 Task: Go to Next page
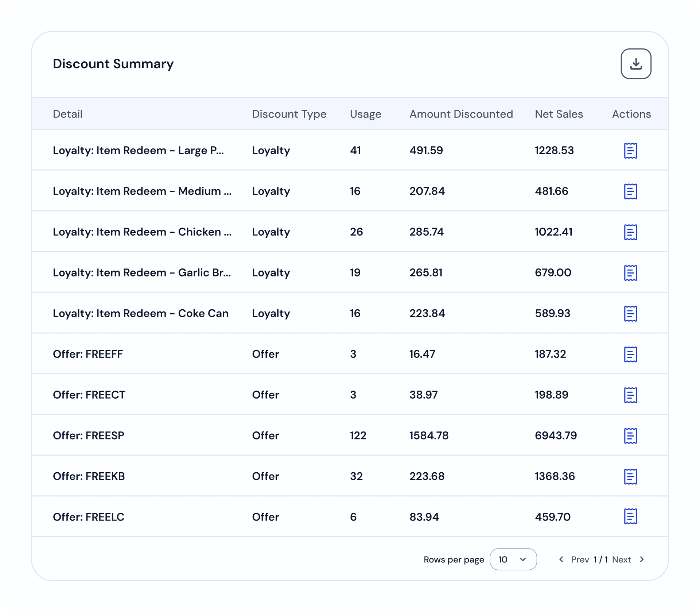[x=621, y=559]
